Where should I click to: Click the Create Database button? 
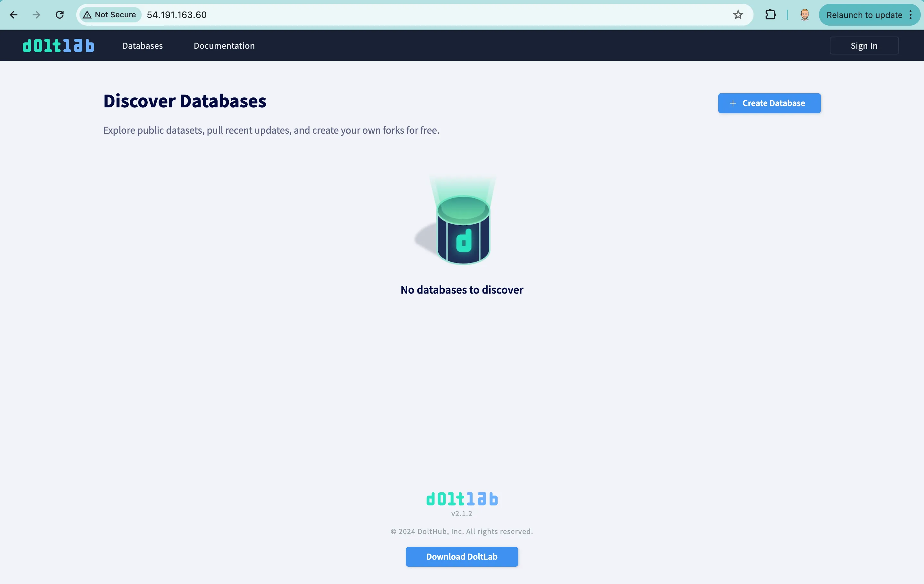click(x=769, y=103)
